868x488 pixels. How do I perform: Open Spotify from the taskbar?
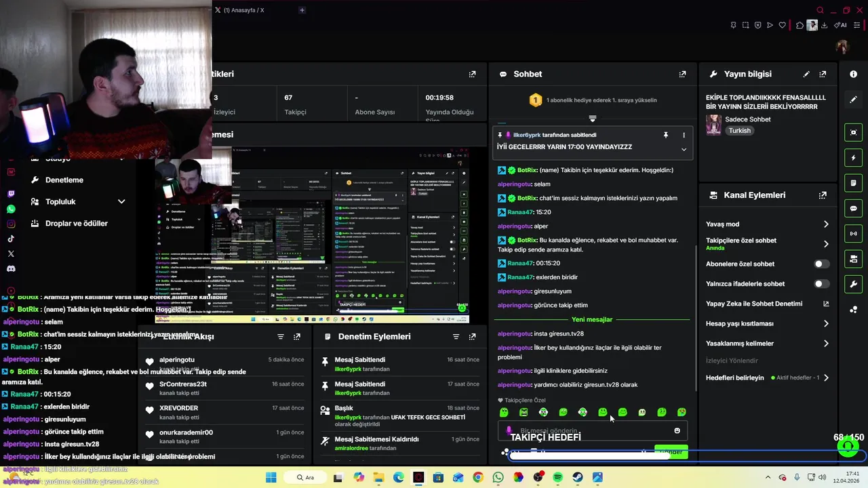pos(558,477)
